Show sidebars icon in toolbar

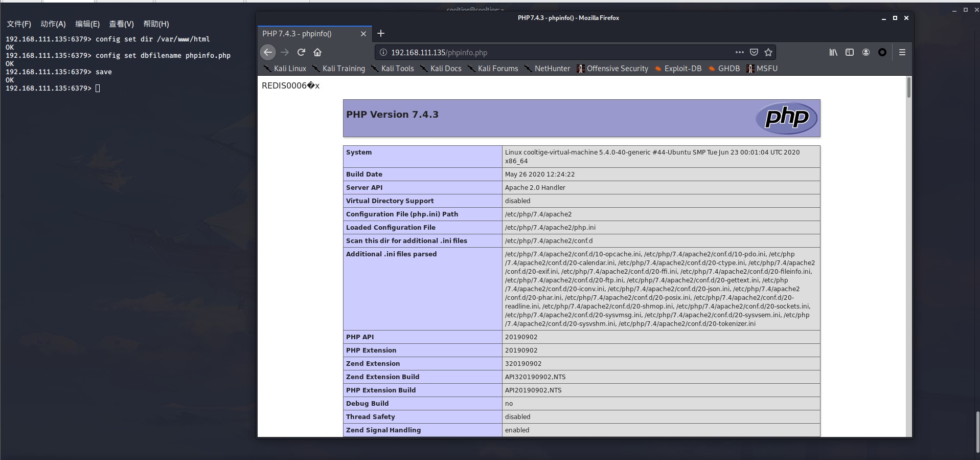coord(850,52)
